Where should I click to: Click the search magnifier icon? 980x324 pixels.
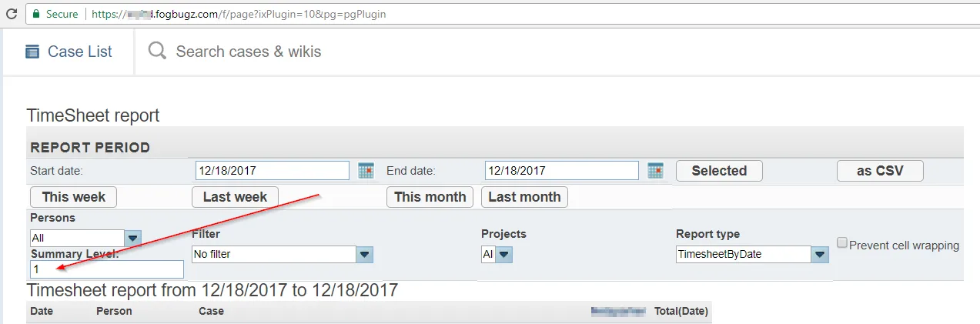click(157, 52)
